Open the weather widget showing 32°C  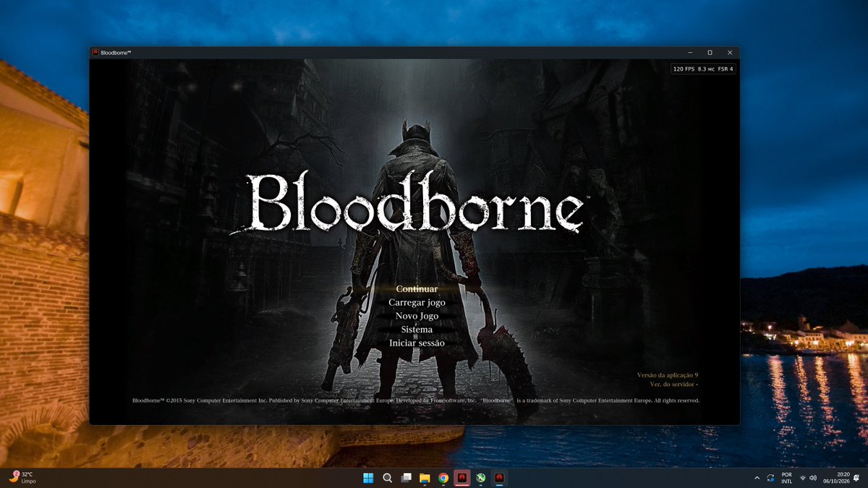[x=22, y=477]
